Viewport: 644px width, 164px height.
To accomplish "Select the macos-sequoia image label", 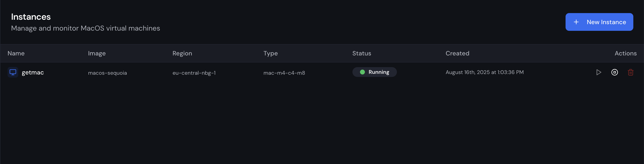I will coord(108,73).
